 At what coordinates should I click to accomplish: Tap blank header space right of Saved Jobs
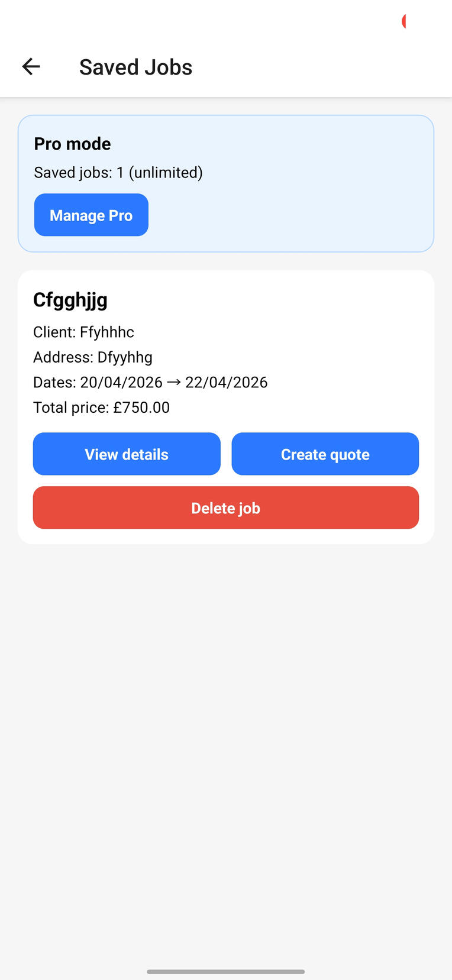[x=319, y=67]
